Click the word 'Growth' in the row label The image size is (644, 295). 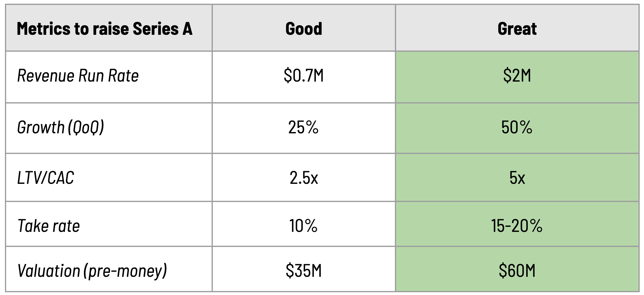click(x=40, y=127)
